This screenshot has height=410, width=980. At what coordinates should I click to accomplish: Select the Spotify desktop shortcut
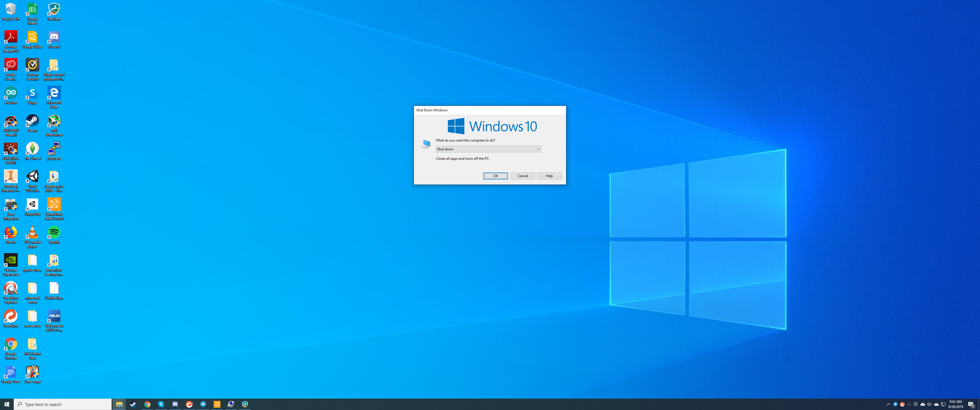coord(54,235)
